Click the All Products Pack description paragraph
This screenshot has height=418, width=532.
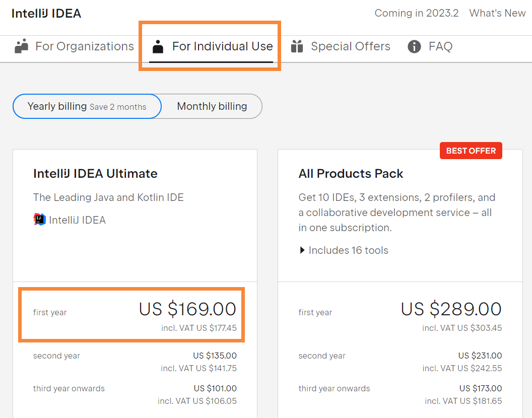coord(397,213)
